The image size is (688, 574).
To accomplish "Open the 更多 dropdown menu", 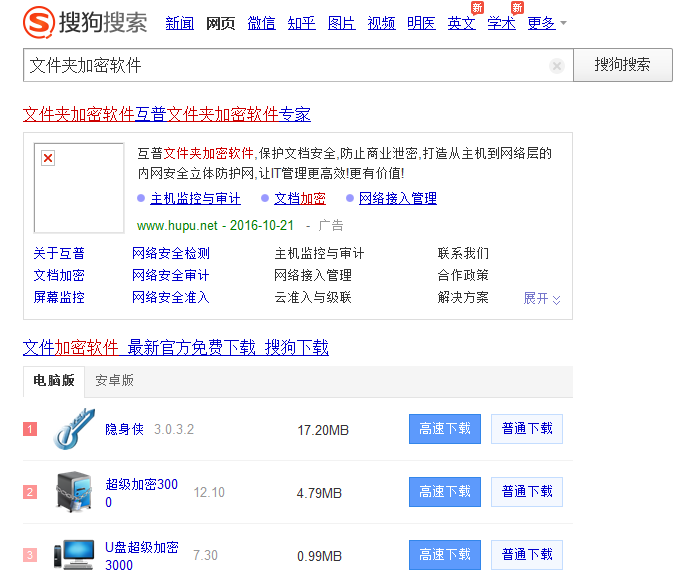I will (x=547, y=23).
